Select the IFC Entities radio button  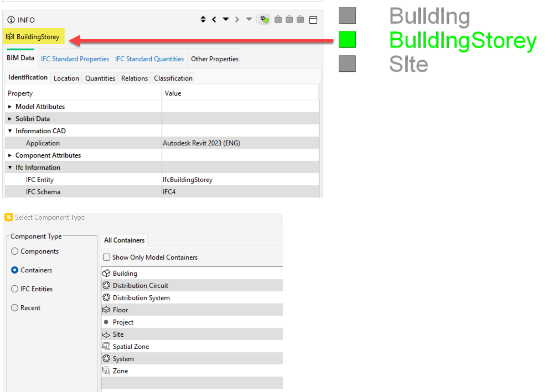[15, 289]
